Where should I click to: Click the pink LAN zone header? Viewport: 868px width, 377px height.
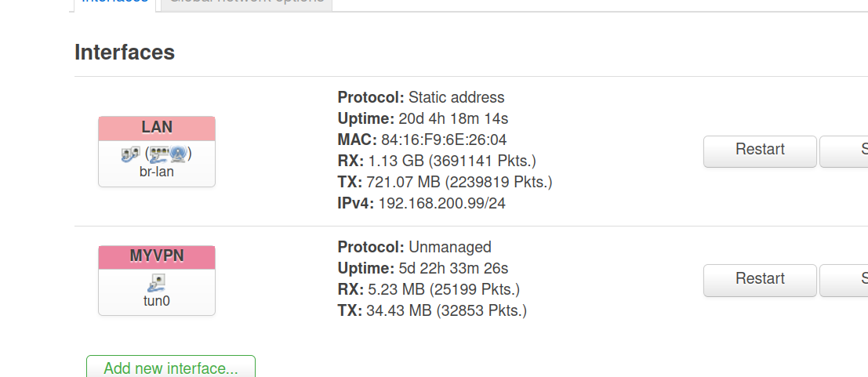(x=157, y=128)
